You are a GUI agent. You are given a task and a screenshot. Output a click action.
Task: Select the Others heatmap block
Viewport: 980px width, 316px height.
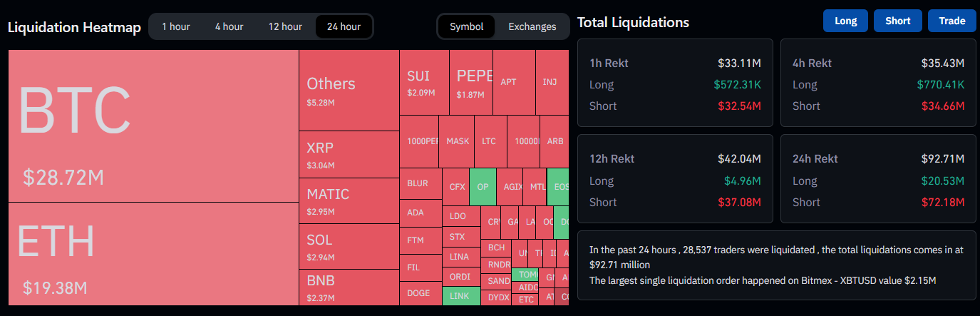(349, 90)
